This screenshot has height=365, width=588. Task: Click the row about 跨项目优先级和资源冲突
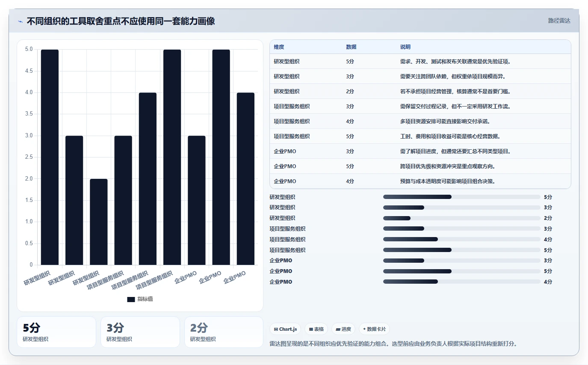click(420, 166)
